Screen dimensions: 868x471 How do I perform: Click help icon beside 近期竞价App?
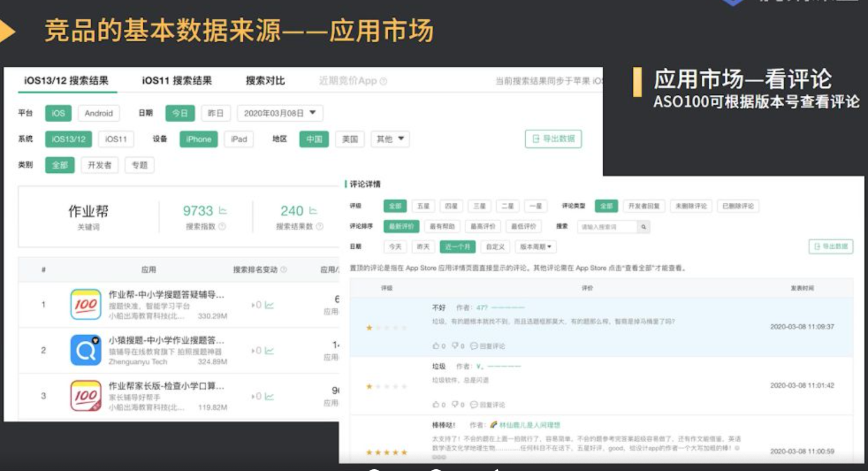pos(384,81)
